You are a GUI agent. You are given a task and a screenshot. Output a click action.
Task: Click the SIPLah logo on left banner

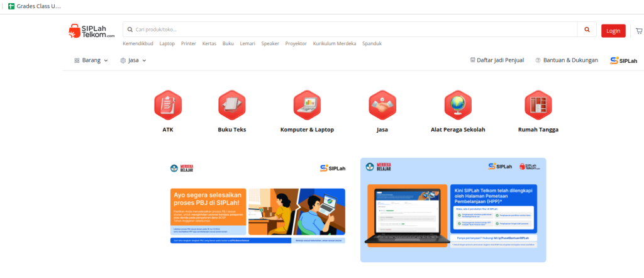pos(333,168)
